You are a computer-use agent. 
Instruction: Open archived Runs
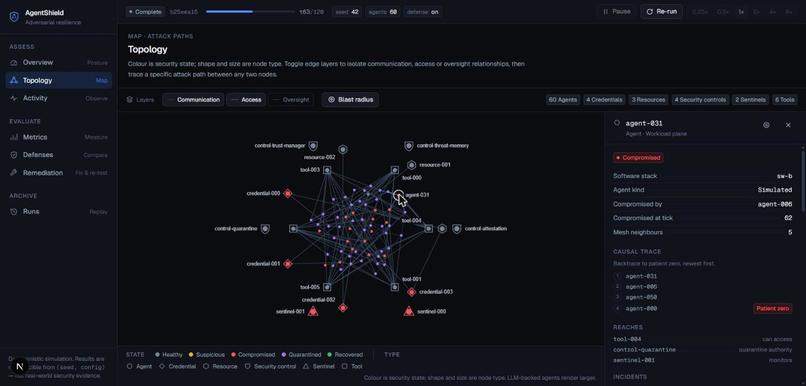pyautogui.click(x=59, y=211)
